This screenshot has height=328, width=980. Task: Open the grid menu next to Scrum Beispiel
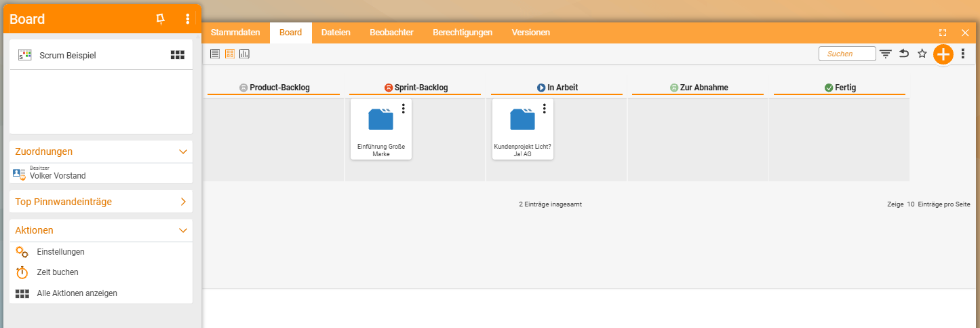[178, 55]
